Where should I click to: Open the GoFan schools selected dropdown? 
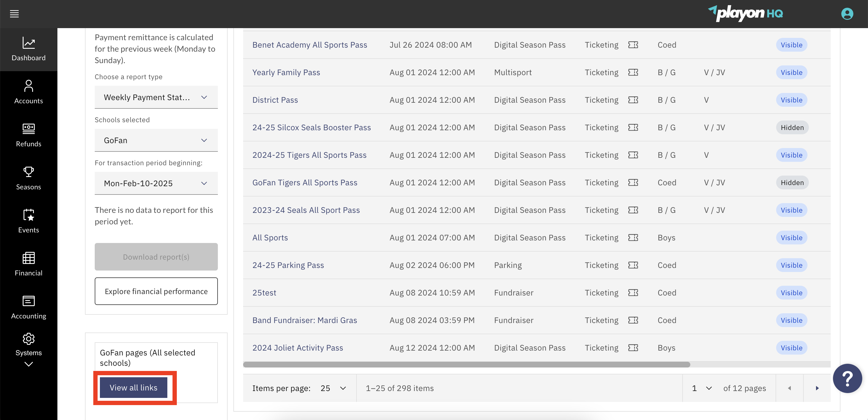(156, 141)
